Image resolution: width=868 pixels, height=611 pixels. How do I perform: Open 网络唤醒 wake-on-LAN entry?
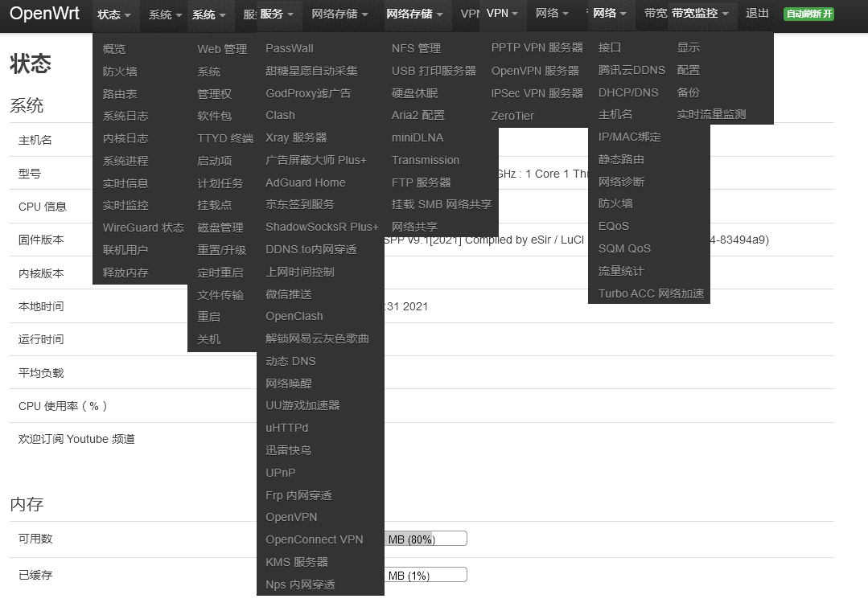coord(289,383)
